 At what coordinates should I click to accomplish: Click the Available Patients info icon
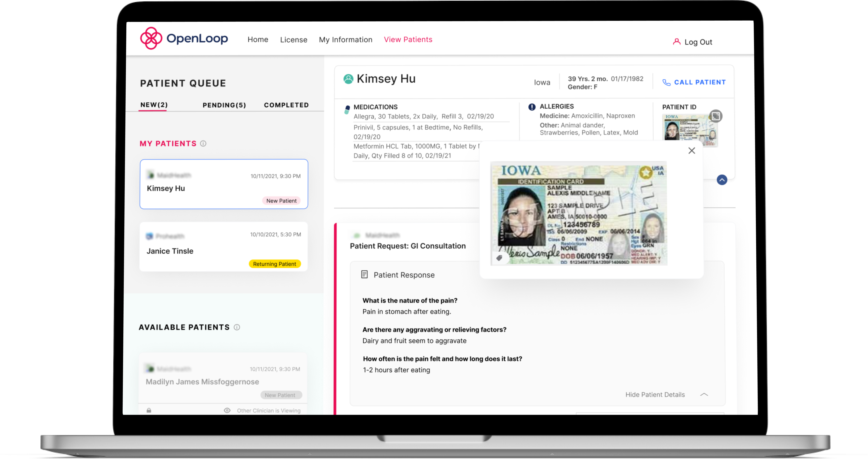point(237,327)
